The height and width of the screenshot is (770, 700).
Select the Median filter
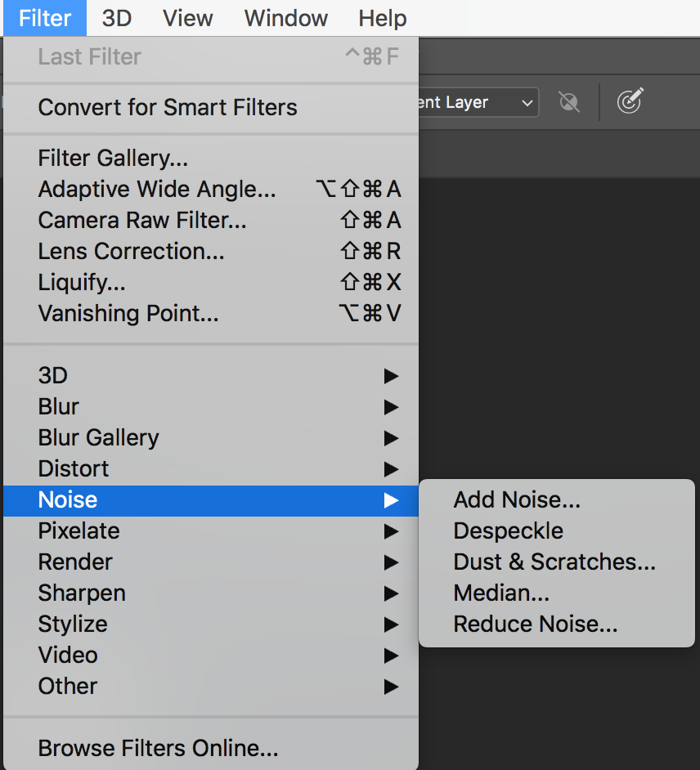coord(557,593)
